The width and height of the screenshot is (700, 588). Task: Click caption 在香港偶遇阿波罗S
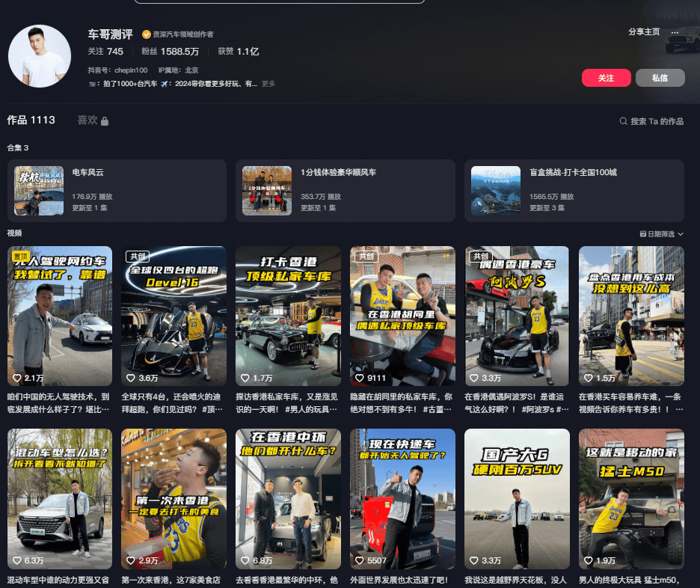(x=517, y=402)
